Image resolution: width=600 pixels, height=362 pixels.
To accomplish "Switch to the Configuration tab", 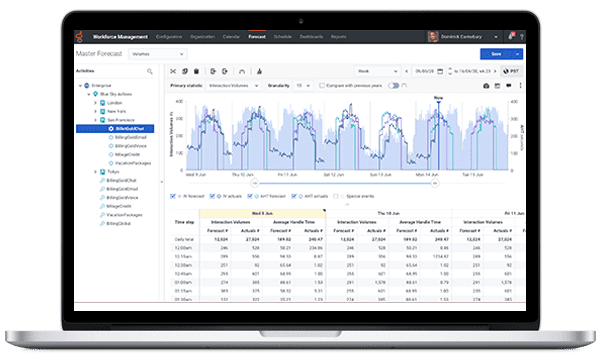I will 169,37.
